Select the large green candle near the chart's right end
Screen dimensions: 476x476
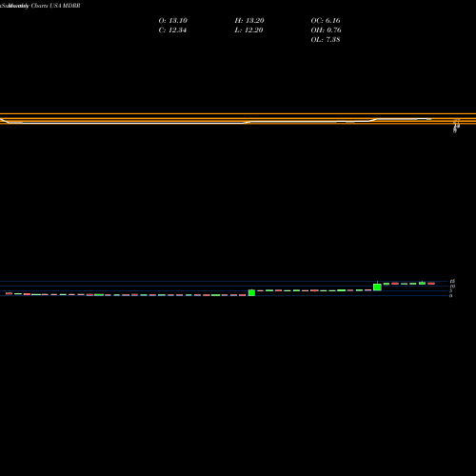tap(377, 288)
